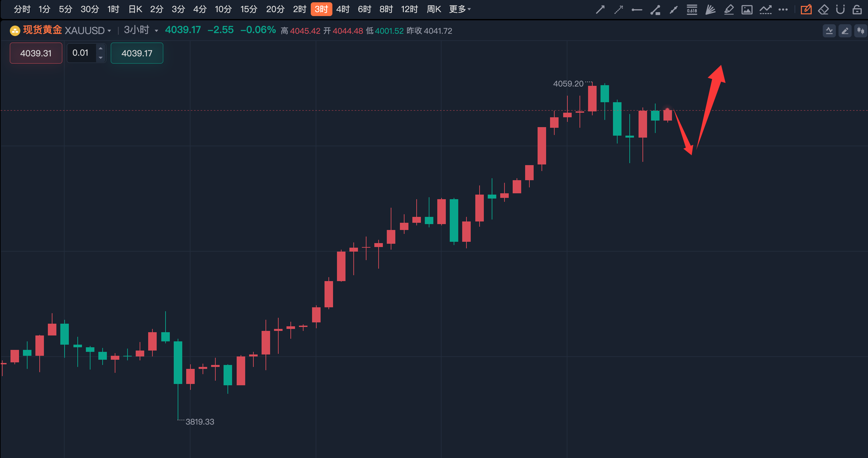Toggle the magnet snap mode
This screenshot has height=458, width=868.
pos(840,10)
